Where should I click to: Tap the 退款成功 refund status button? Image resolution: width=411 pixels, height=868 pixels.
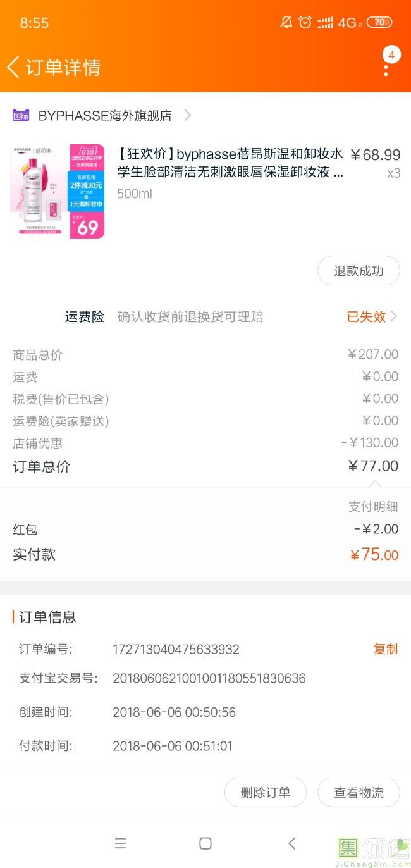(x=359, y=271)
